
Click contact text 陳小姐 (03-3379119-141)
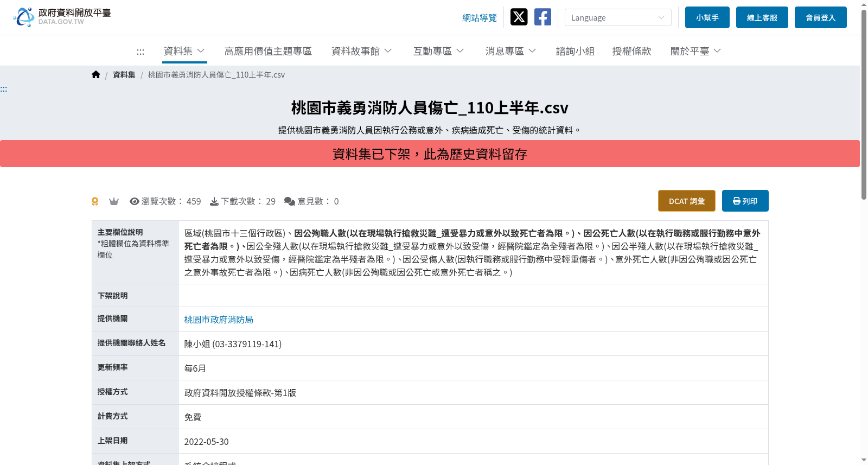click(233, 344)
